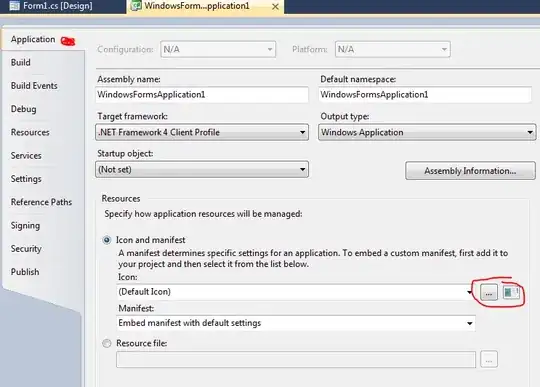
Task: Open the Signing settings tab
Action: 25,226
